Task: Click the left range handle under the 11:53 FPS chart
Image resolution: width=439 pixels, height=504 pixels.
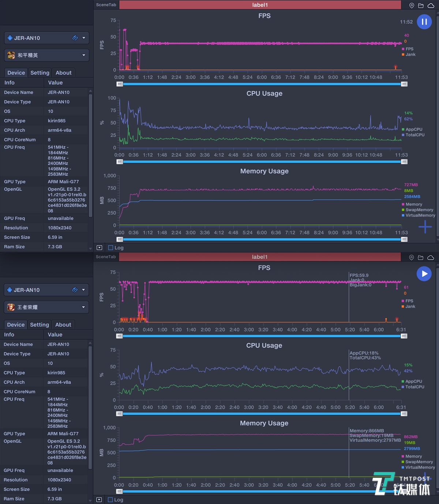Action: [120, 84]
